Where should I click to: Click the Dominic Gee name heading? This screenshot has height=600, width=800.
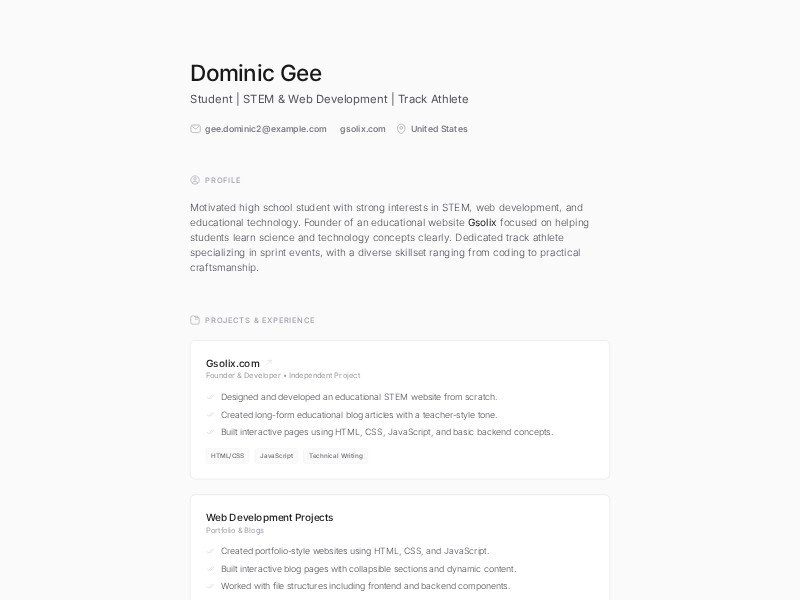256,73
